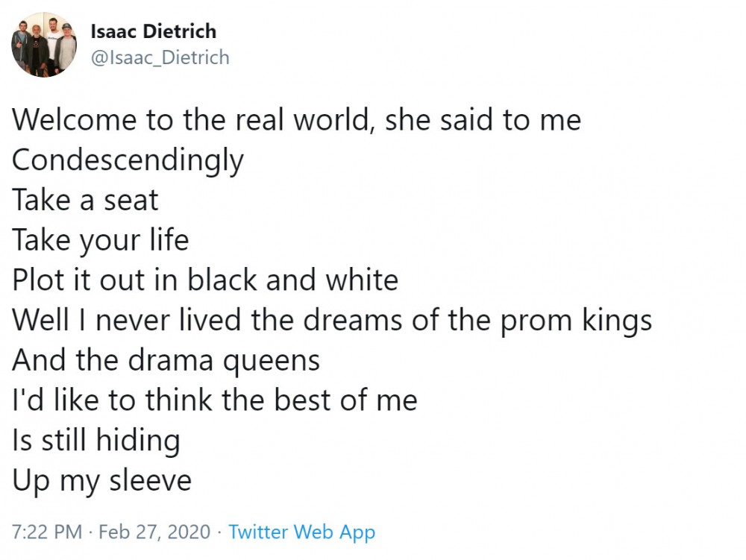This screenshot has height=560, width=746.
Task: Open the Twitter Web App source link
Action: coord(301,532)
